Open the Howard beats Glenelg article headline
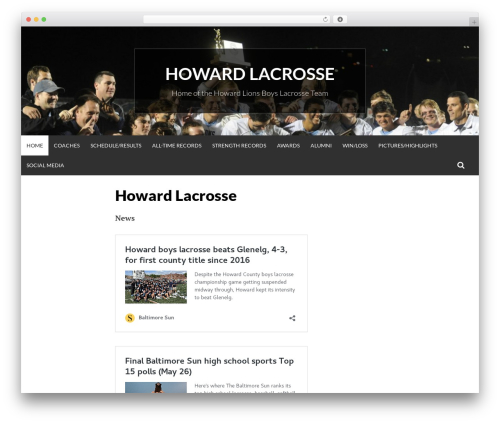500x423 pixels. coord(206,255)
